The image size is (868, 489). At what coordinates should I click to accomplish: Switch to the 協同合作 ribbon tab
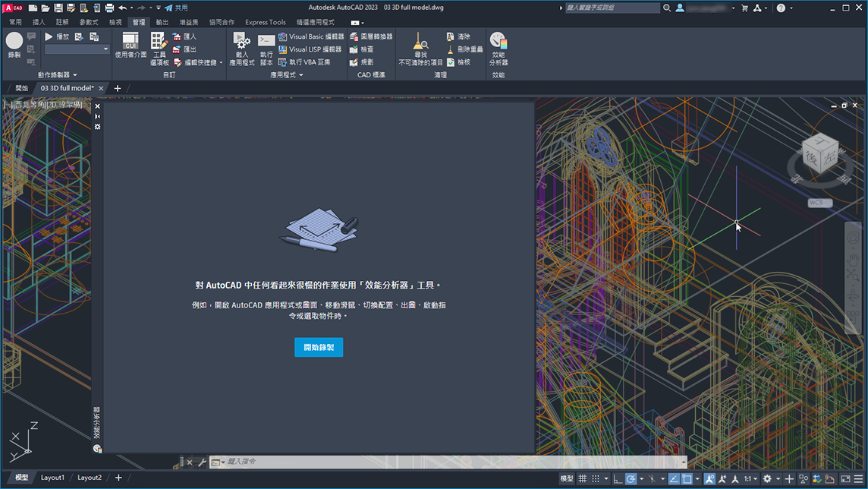coord(222,22)
